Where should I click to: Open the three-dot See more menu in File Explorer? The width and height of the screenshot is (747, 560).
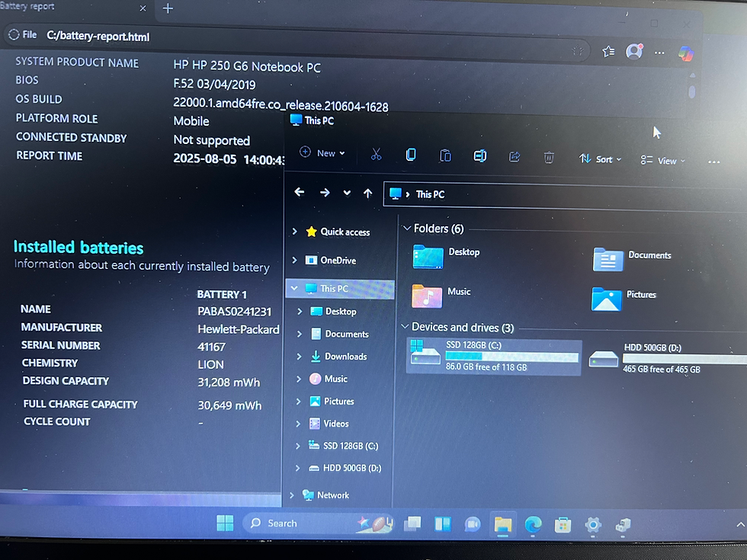713,162
